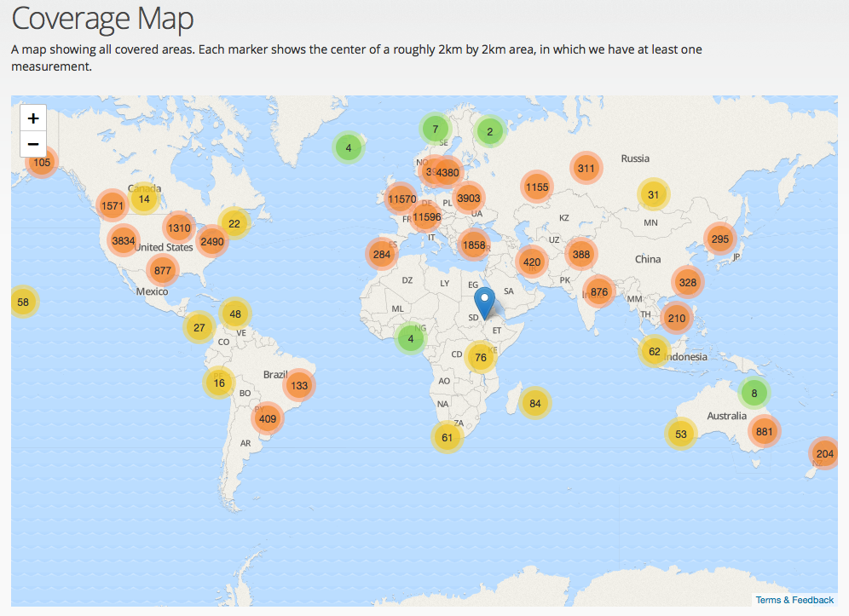
Task: Click the green 7 cluster marker
Action: tap(435, 130)
